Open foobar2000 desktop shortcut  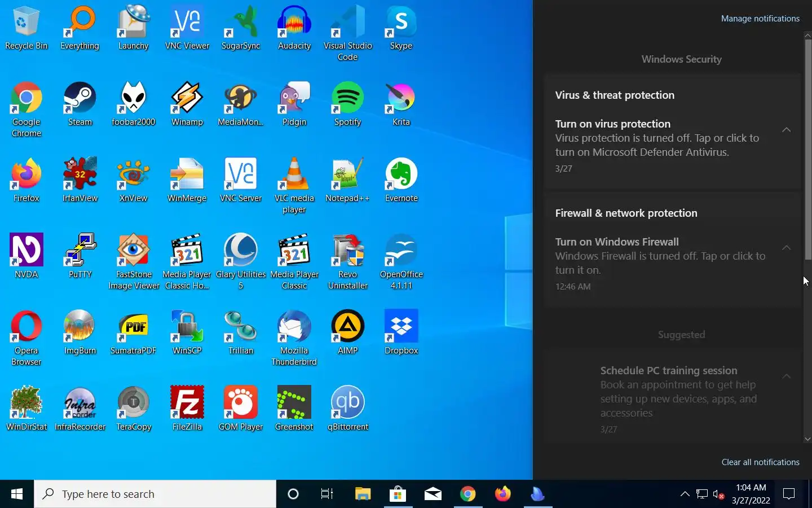click(133, 104)
